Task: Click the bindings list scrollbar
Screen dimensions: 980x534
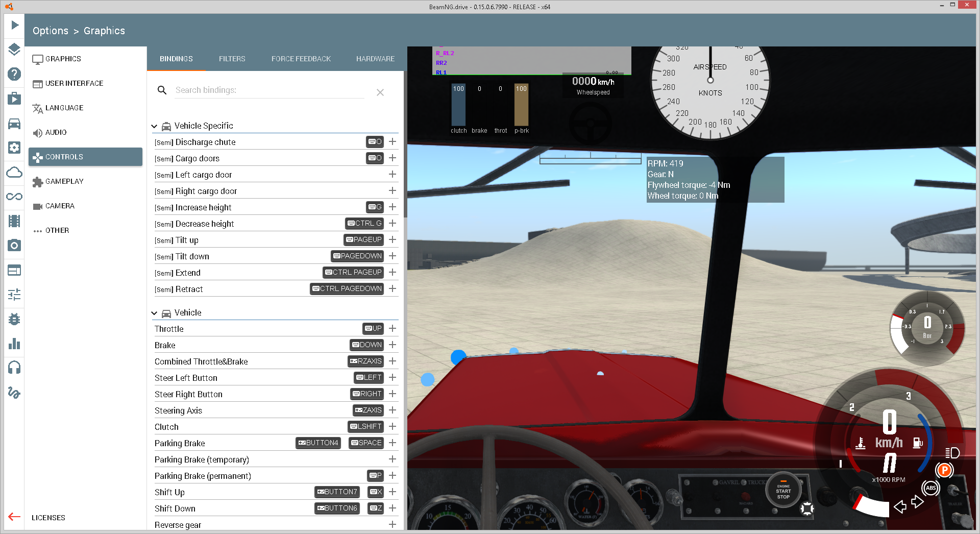Action: click(405, 144)
